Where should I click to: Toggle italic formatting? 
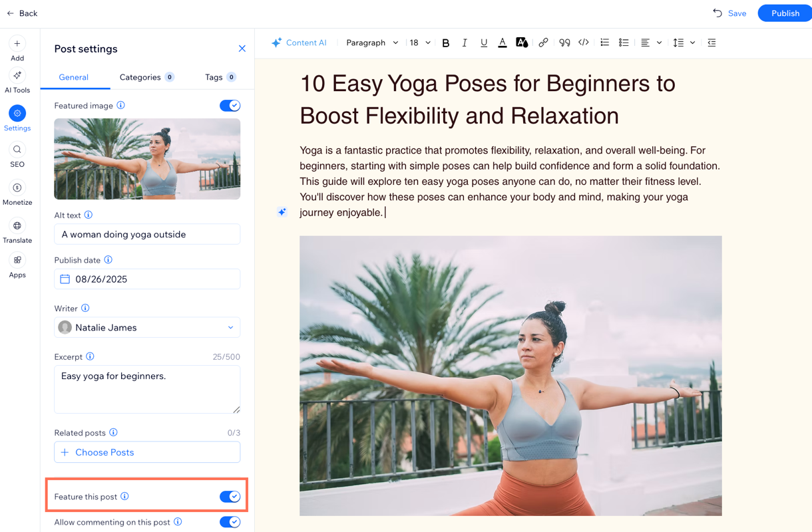(465, 43)
